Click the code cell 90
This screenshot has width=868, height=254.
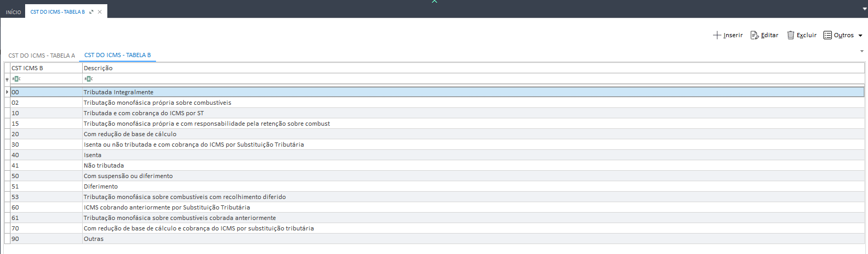[46, 239]
